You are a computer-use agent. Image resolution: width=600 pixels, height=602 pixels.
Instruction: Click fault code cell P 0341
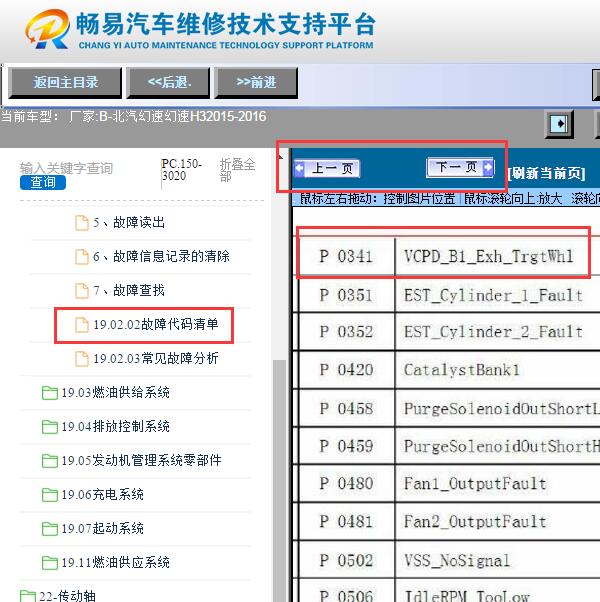click(346, 256)
